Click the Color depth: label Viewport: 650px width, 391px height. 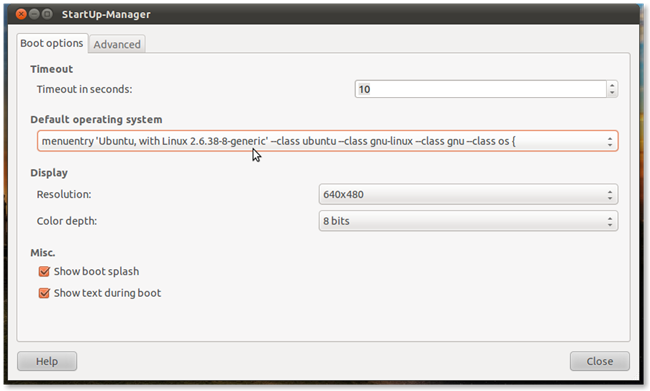click(67, 221)
